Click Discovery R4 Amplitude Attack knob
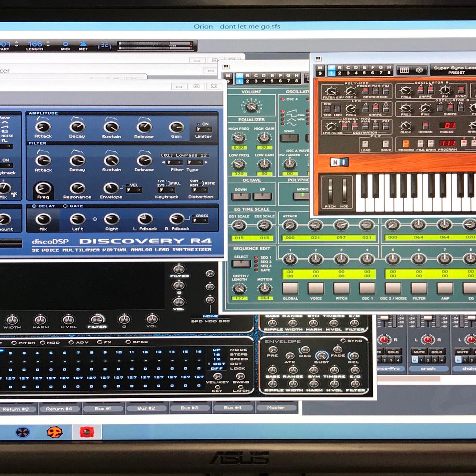 (x=43, y=127)
